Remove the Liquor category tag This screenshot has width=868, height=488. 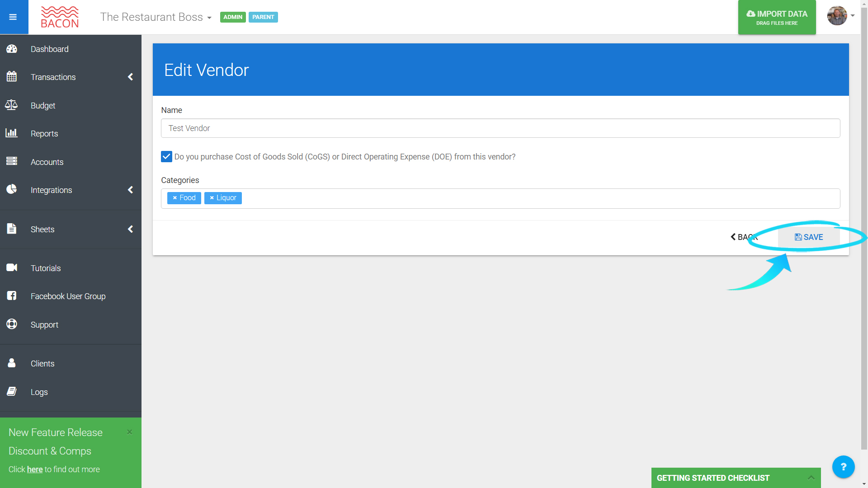[212, 198]
